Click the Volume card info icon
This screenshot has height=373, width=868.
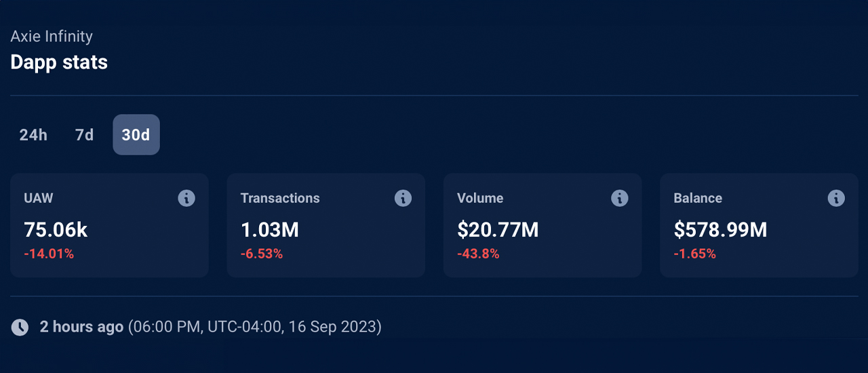coord(619,198)
